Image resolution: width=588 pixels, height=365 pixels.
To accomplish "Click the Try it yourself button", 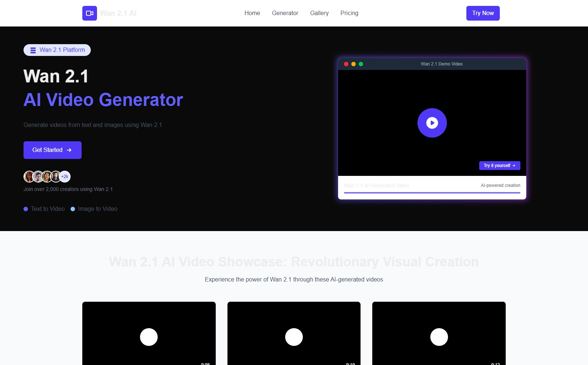I will click(x=499, y=166).
